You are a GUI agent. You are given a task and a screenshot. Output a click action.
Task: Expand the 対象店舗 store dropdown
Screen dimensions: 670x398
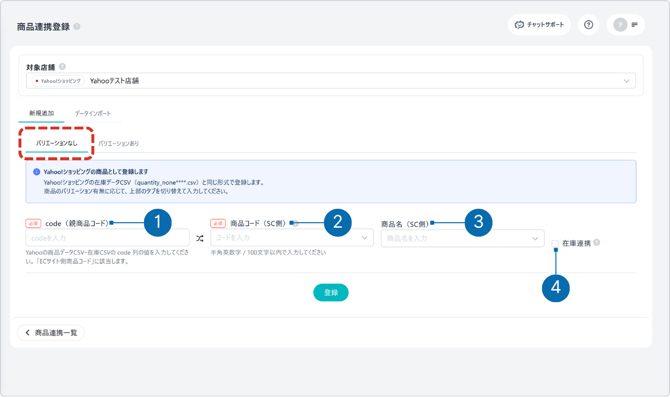pos(331,81)
